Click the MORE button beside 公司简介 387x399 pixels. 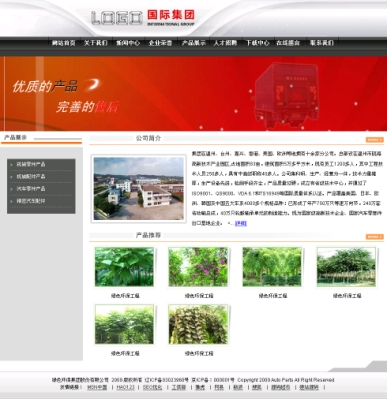coord(375,140)
